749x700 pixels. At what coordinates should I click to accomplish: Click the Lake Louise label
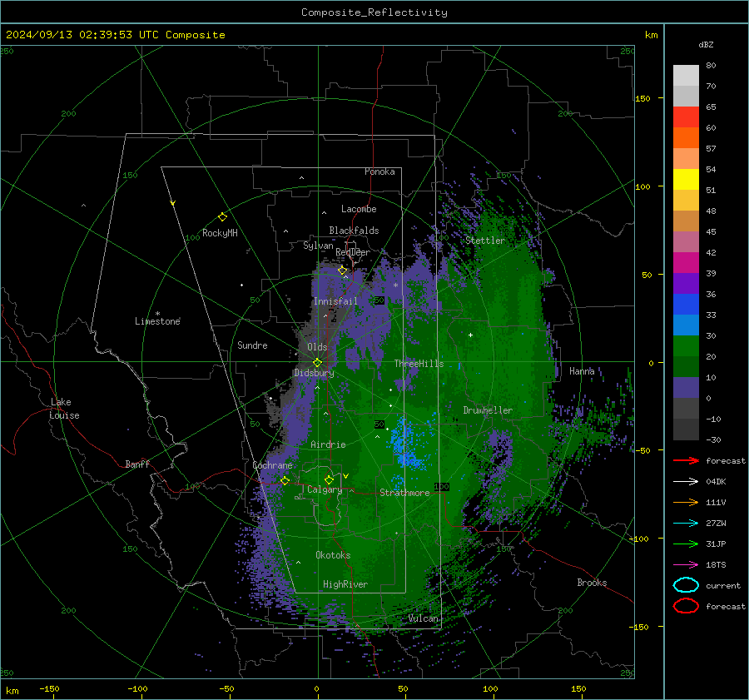pos(64,409)
